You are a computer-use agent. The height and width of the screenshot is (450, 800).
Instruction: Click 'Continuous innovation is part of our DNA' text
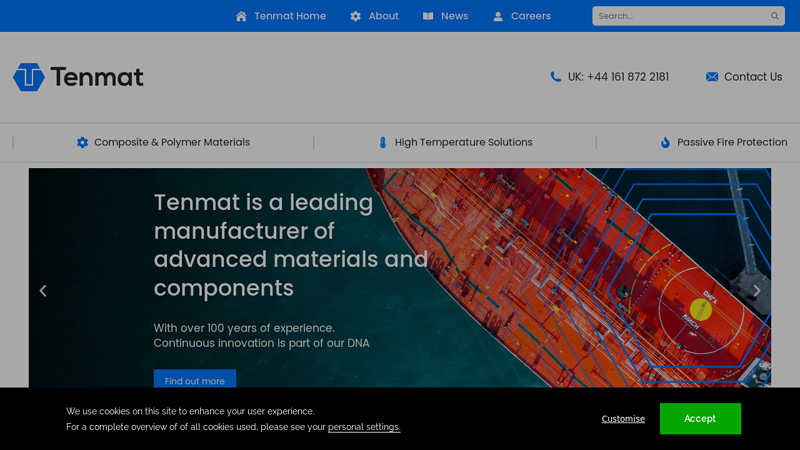(261, 343)
